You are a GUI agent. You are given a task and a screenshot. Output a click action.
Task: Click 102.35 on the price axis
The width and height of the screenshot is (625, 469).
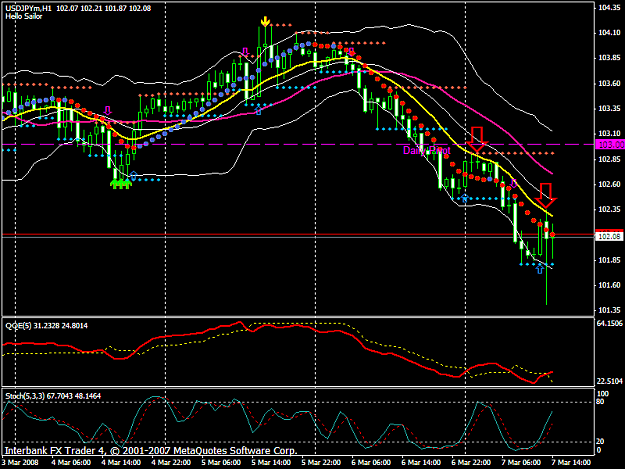(x=609, y=209)
